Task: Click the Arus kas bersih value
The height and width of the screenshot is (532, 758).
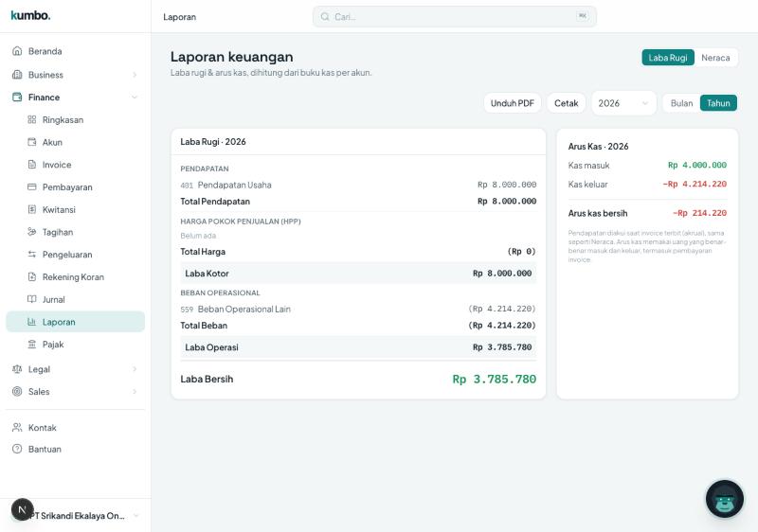Action: coord(699,213)
